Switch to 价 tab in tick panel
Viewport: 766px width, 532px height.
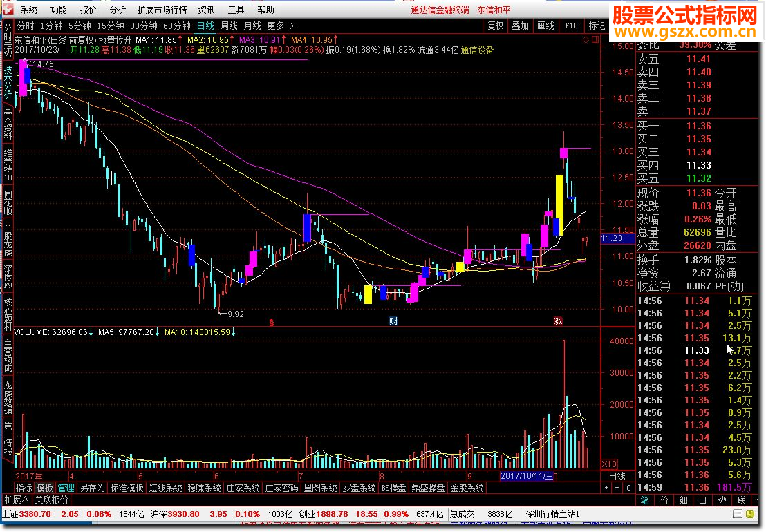pyautogui.click(x=664, y=500)
